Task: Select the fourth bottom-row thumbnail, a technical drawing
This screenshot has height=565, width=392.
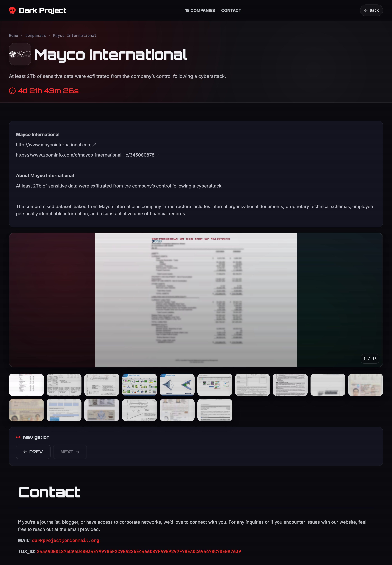Action: tap(139, 410)
